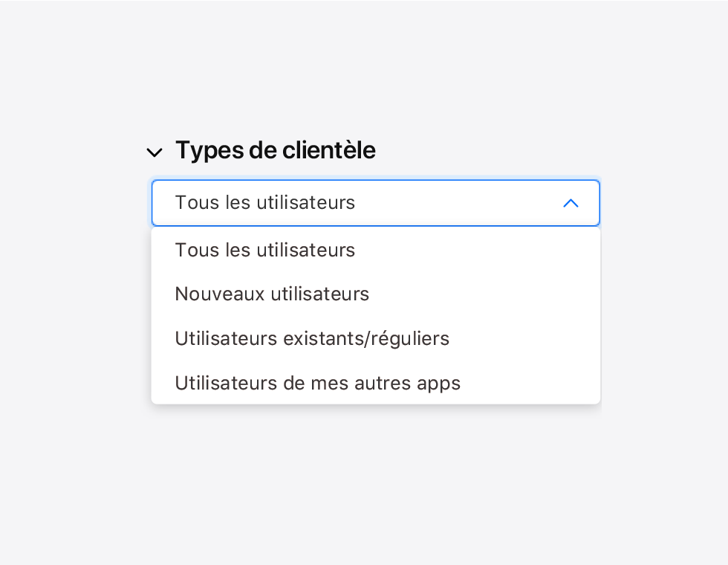
Task: Click the blue up-arrow in the combo box
Action: click(571, 203)
